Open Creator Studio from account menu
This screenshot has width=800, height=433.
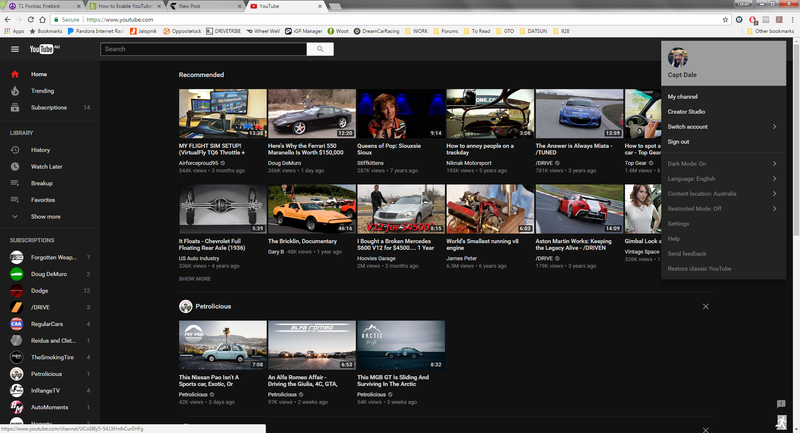pyautogui.click(x=723, y=112)
